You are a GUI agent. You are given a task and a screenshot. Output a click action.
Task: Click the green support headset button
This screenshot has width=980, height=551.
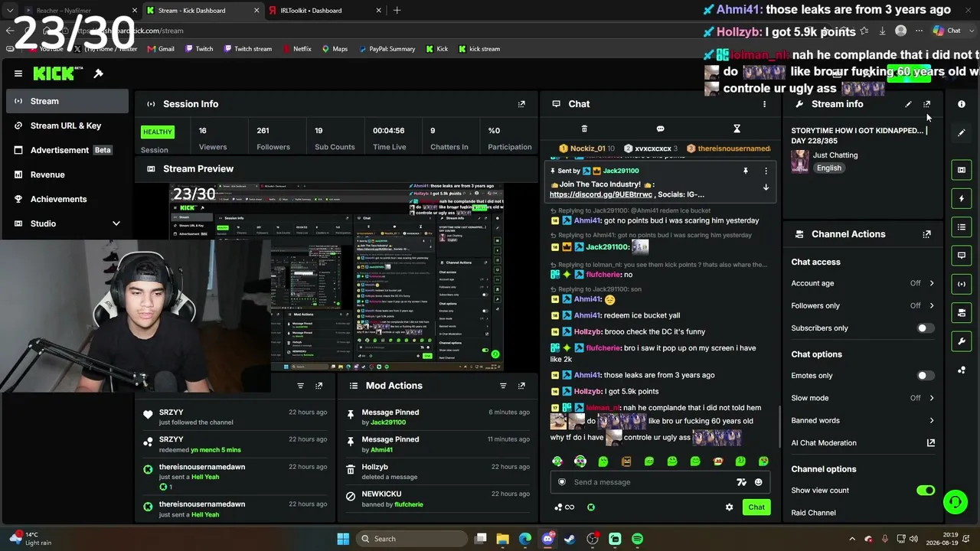tap(955, 502)
